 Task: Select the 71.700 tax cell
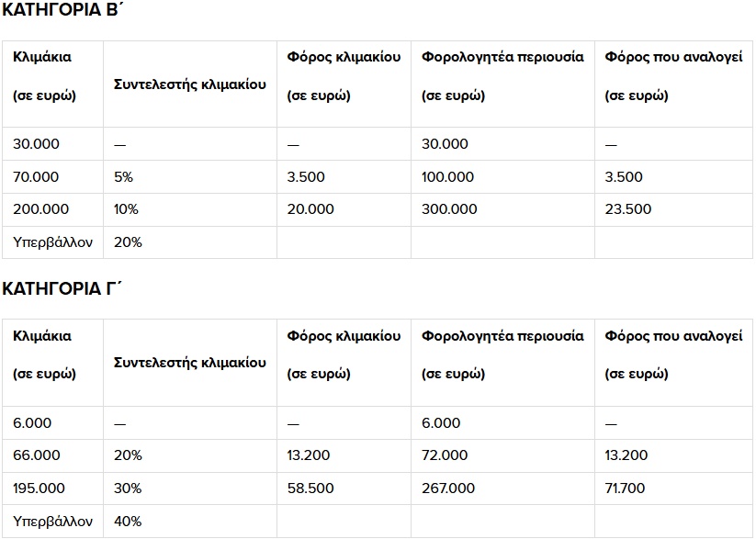(x=626, y=488)
